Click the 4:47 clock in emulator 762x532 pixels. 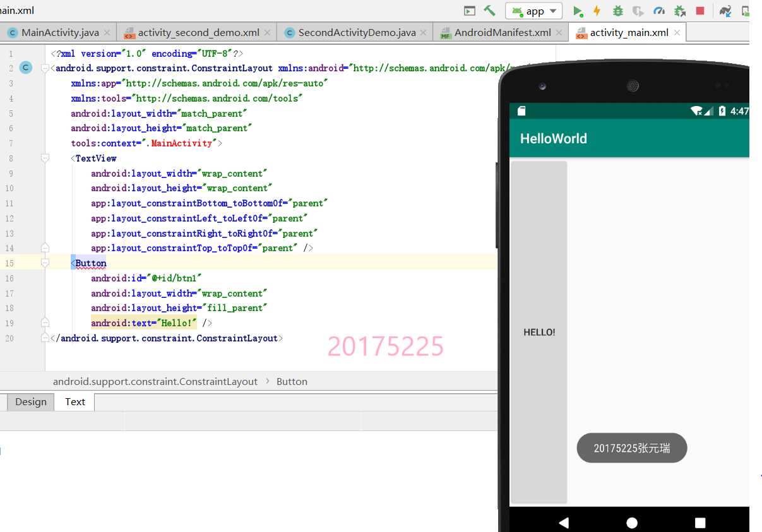pyautogui.click(x=739, y=111)
